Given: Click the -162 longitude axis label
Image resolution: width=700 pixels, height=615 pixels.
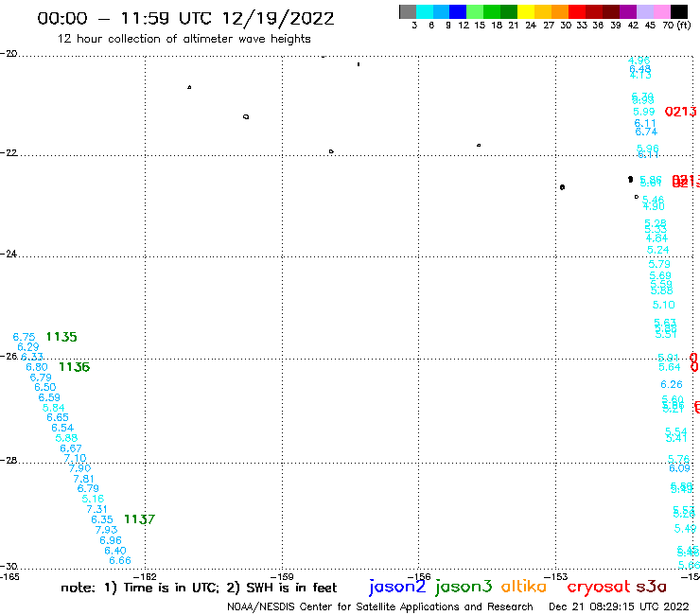Looking at the screenshot, I should coord(145,576).
